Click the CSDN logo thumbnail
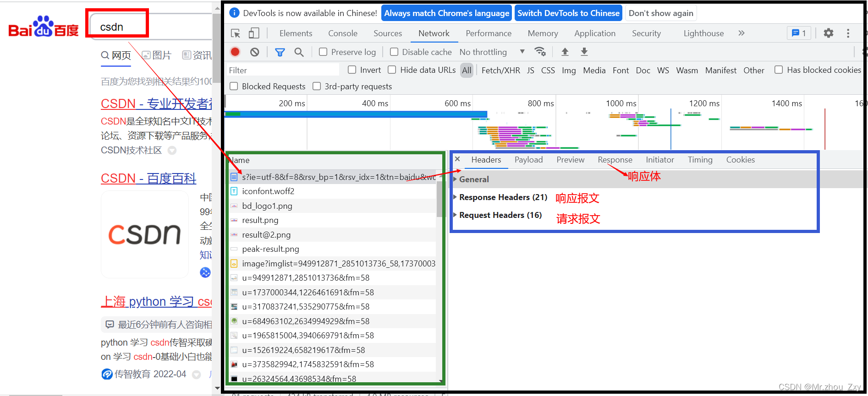 (145, 234)
